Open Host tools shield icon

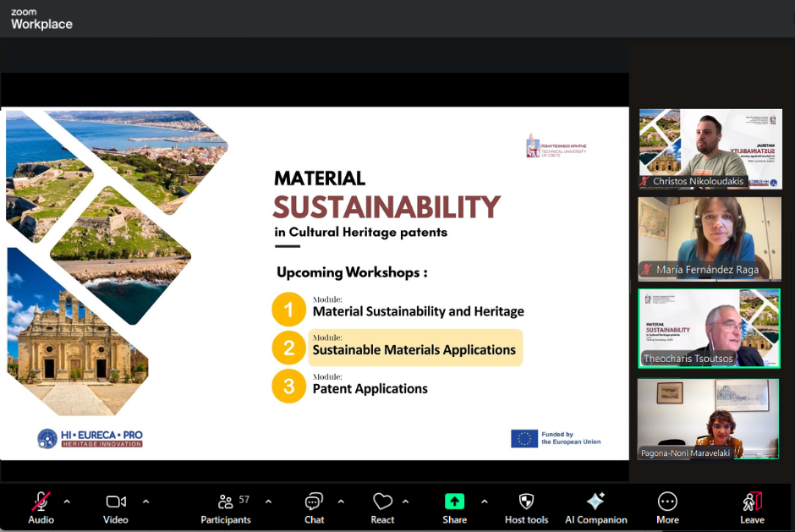(526, 502)
